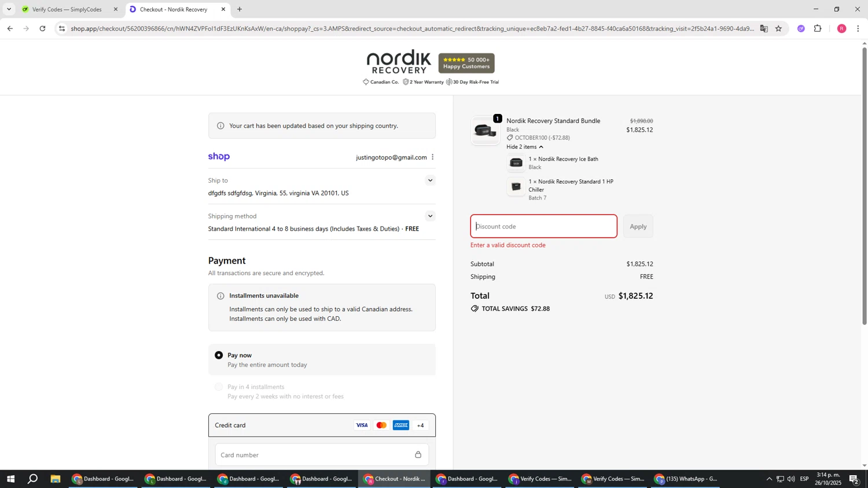Close the Checkout - Nordik Recovery tab
868x488 pixels.
223,9
